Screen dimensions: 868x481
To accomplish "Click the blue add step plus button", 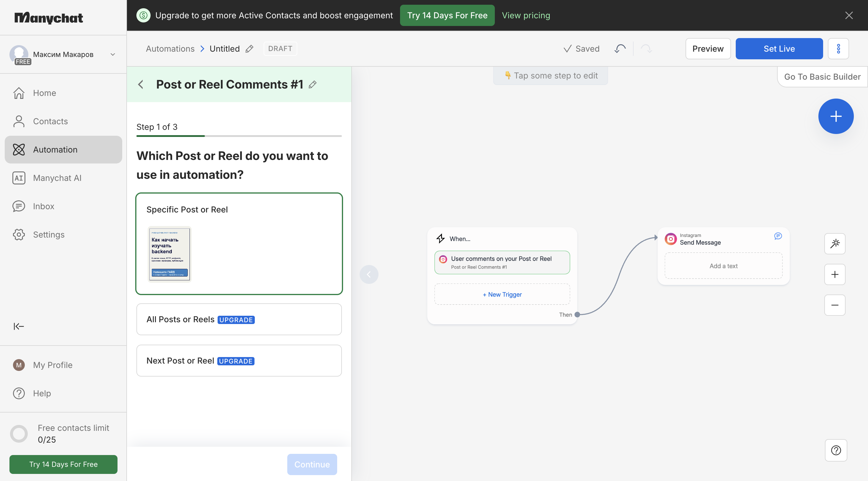I will [836, 116].
